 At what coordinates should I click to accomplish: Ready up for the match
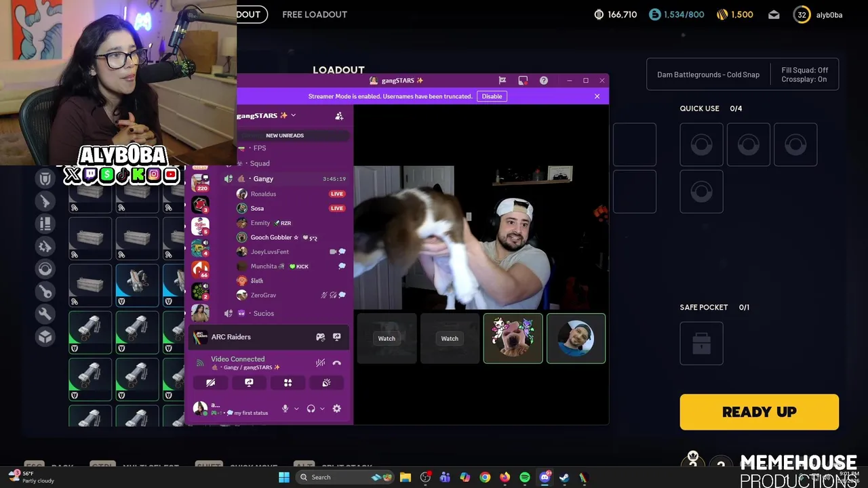[759, 412]
